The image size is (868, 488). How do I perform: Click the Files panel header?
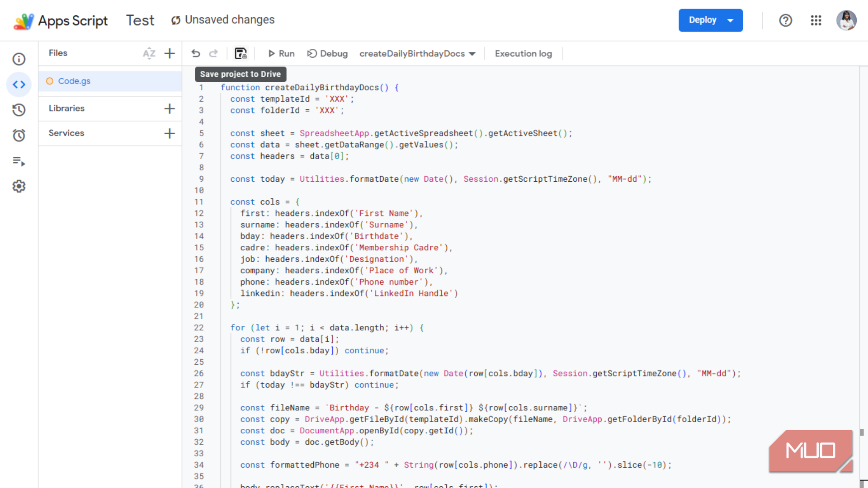tap(58, 53)
